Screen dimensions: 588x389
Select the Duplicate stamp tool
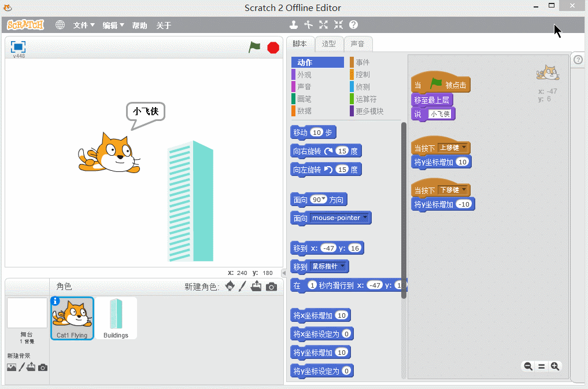[294, 25]
